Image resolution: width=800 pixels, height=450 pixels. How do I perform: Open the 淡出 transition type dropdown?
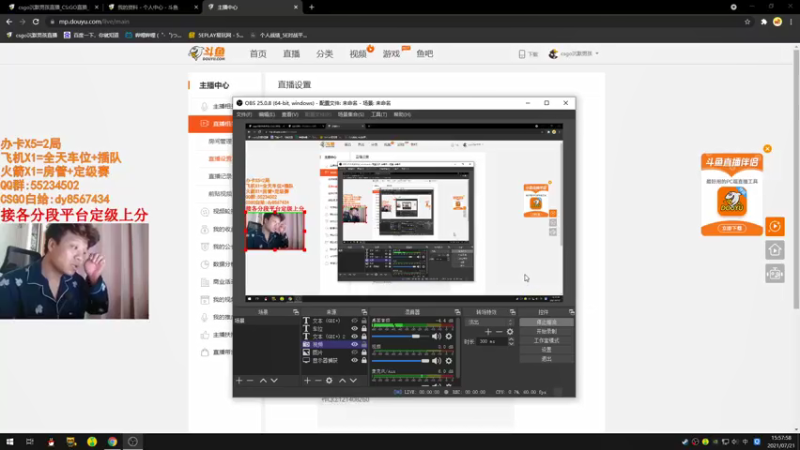tap(490, 322)
